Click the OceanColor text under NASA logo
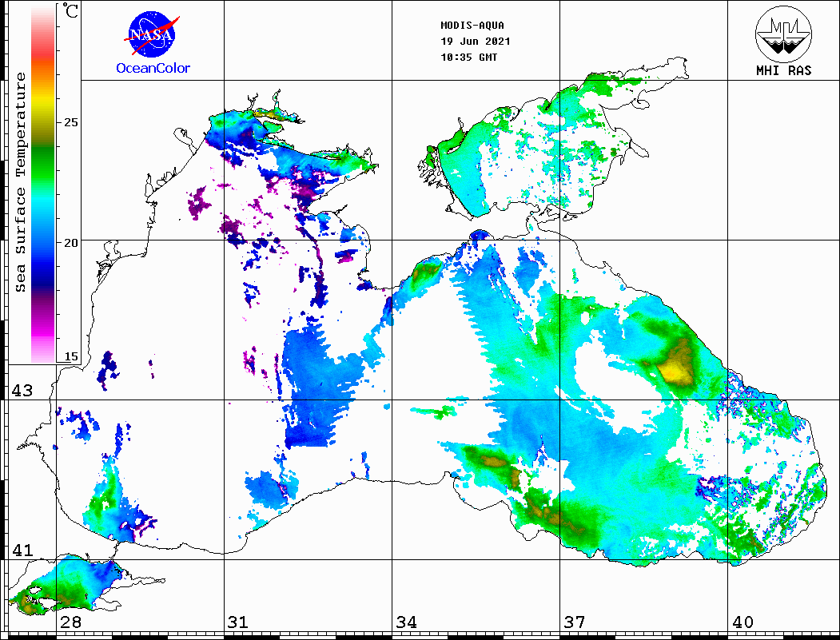840x640 pixels. coord(153,68)
